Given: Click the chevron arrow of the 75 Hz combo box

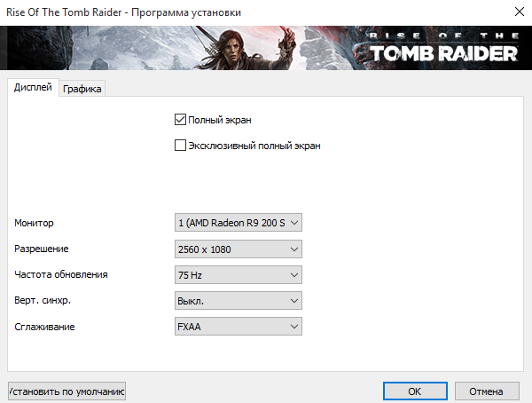Looking at the screenshot, I should click(294, 275).
